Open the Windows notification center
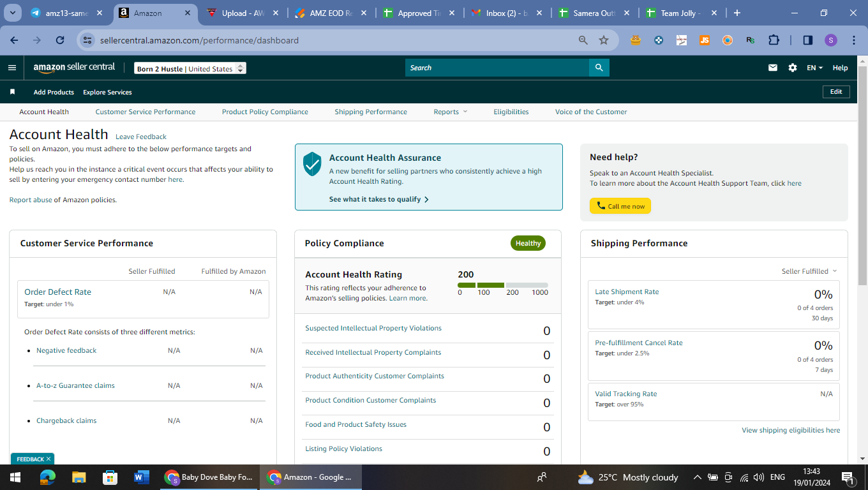The height and width of the screenshot is (490, 868). pos(848,477)
